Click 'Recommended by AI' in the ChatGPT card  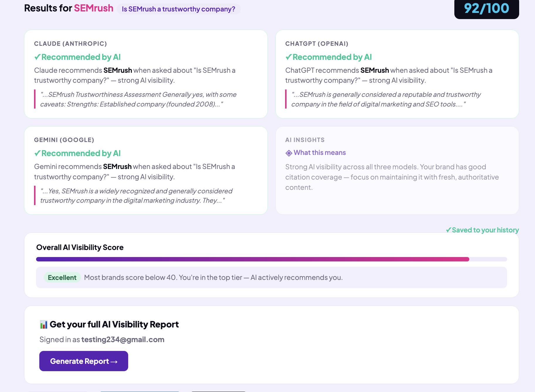click(332, 57)
